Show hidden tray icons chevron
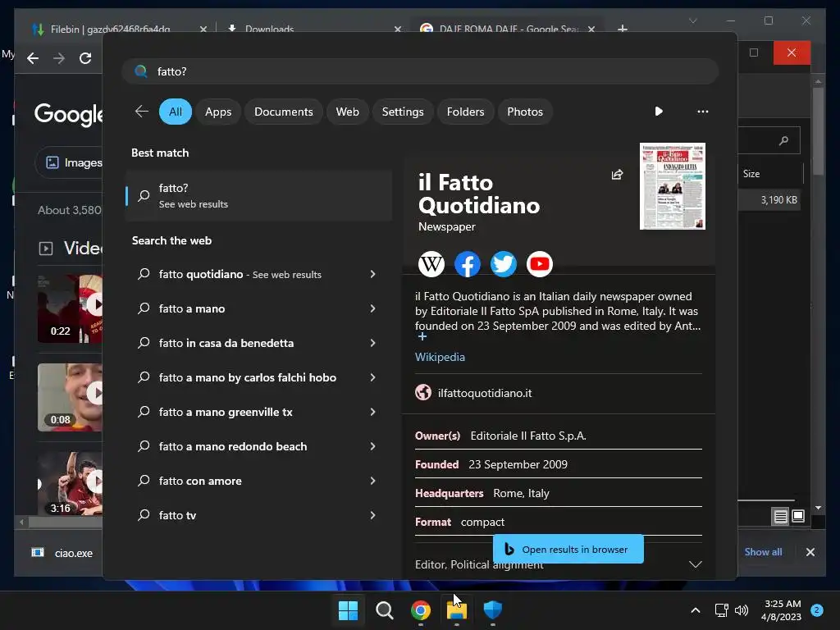This screenshot has height=630, width=840. click(x=696, y=610)
